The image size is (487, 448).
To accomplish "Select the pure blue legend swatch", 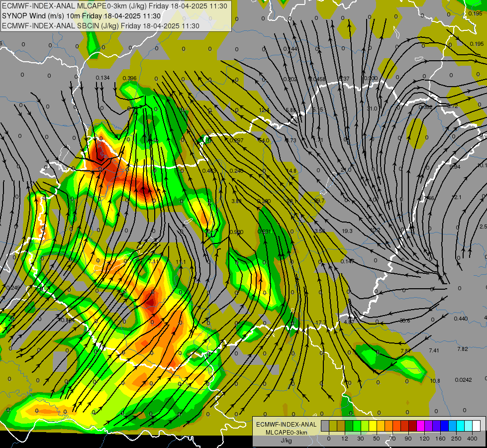I will click(445, 426).
